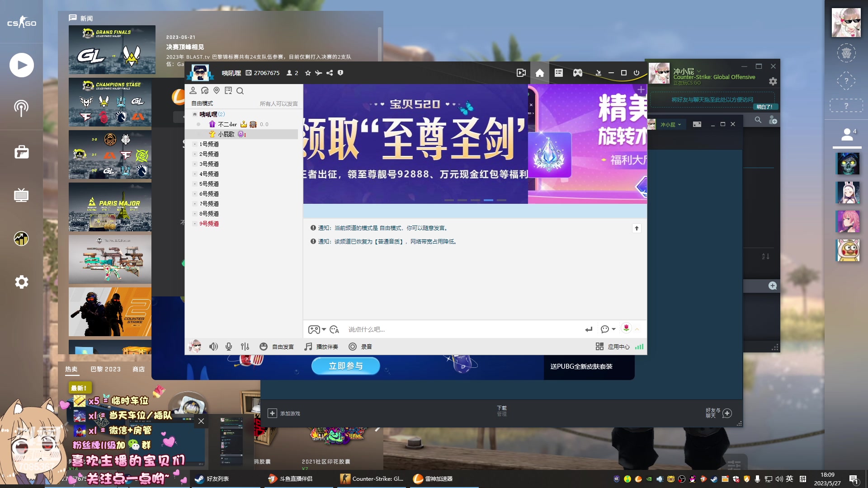Open the YY gamepad icon in title bar
The width and height of the screenshot is (868, 488).
[578, 73]
